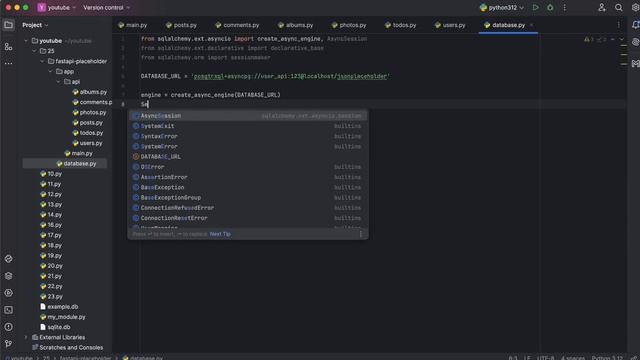This screenshot has width=640, height=360.
Task: Expand External Libraries node
Action: [26, 337]
